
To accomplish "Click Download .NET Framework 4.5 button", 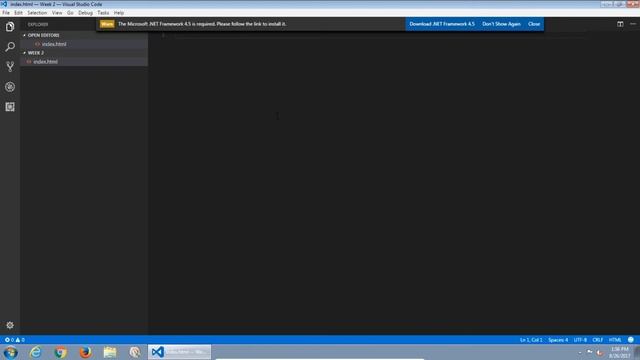I will tap(442, 24).
